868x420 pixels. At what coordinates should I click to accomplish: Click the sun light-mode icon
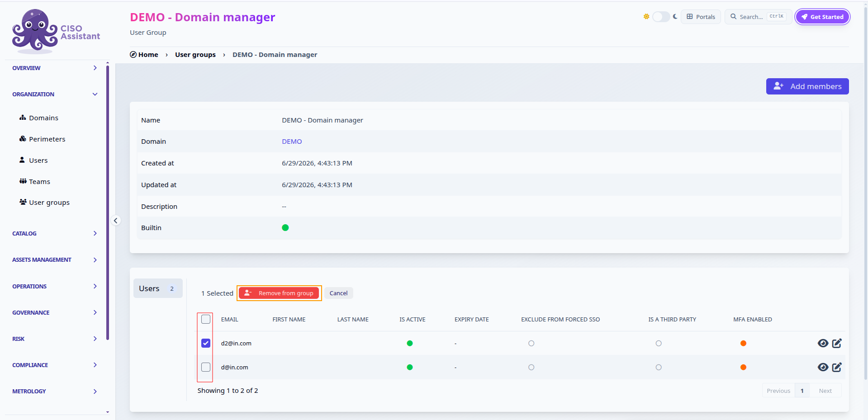646,17
